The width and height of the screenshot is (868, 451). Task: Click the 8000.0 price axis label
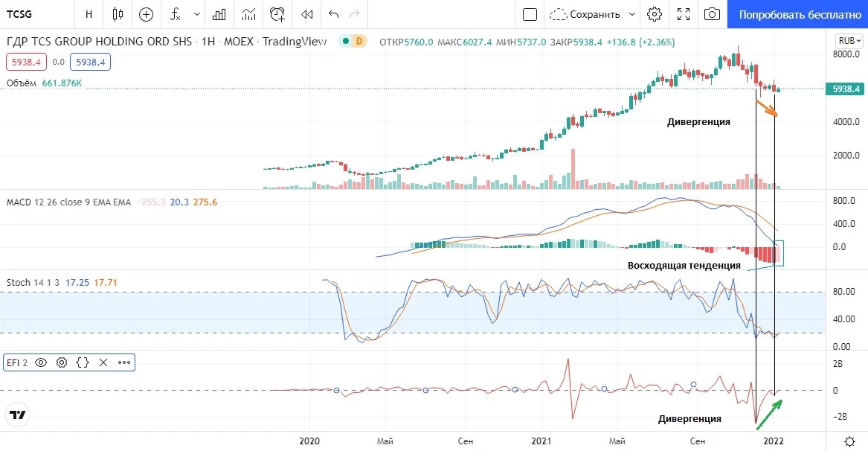[846, 54]
